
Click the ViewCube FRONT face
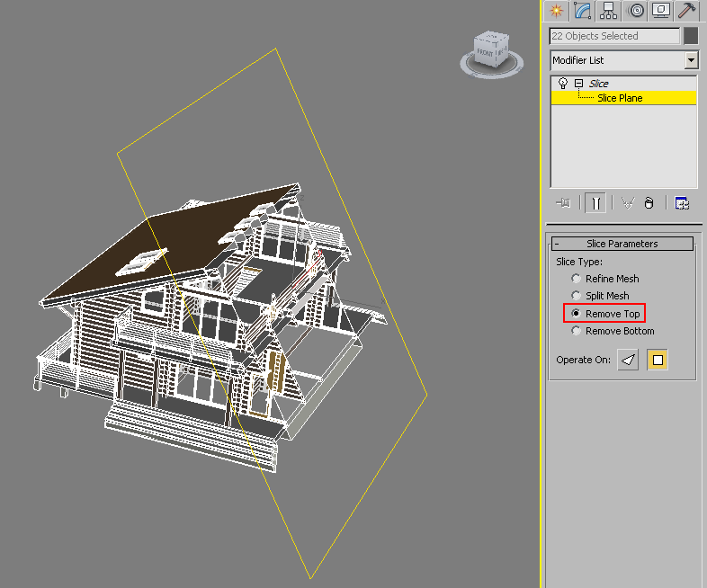pyautogui.click(x=485, y=53)
